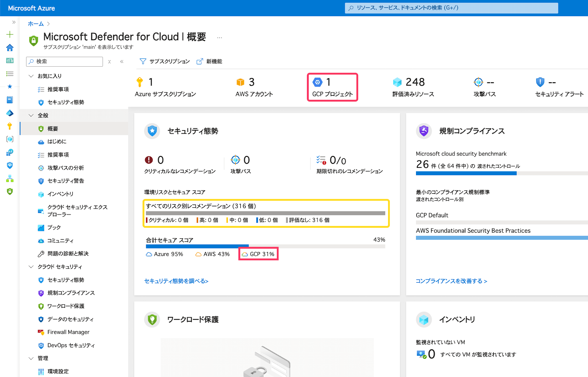Open the 新機能 link button
This screenshot has height=377, width=588.
pyautogui.click(x=209, y=61)
